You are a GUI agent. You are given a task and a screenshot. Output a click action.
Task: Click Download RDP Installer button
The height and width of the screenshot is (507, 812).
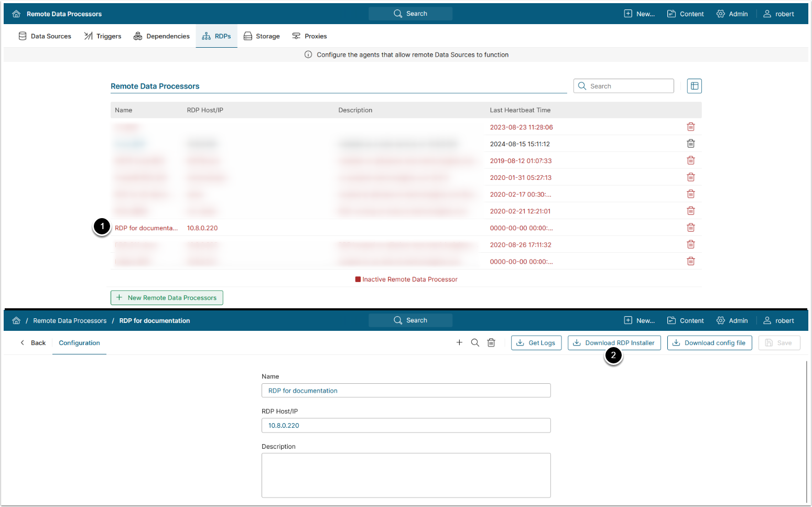click(614, 343)
